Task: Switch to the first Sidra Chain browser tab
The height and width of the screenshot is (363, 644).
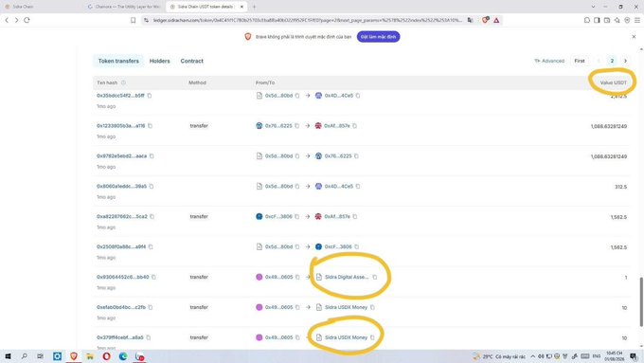Action: pos(41,7)
